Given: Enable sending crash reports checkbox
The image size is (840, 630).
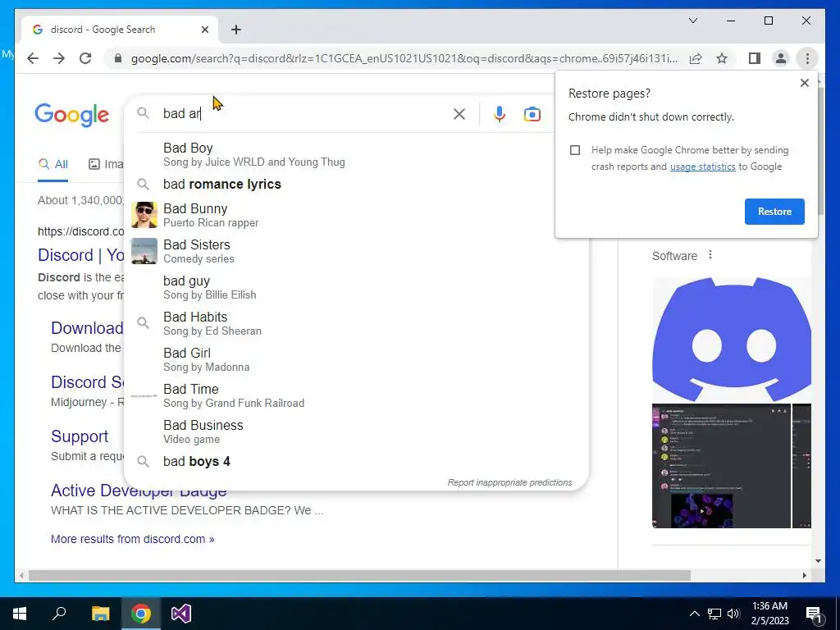Looking at the screenshot, I should tap(575, 150).
